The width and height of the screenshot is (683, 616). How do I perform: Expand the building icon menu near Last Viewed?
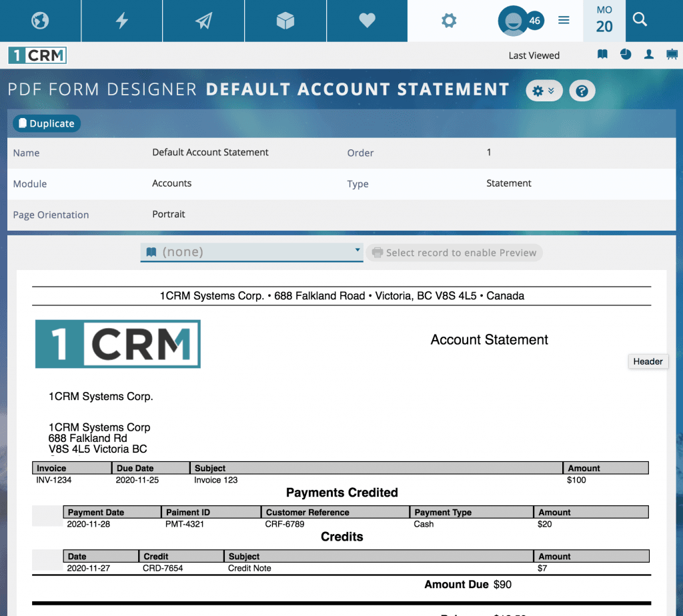pos(672,55)
